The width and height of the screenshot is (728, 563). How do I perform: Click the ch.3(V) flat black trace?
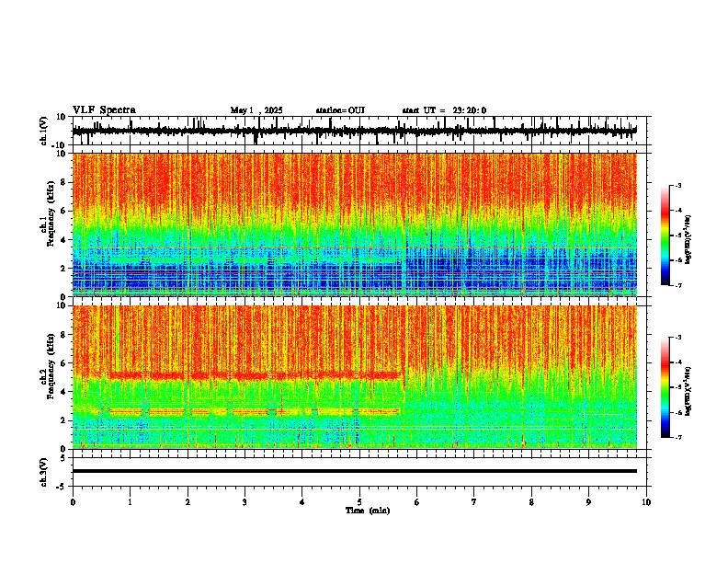click(x=354, y=471)
